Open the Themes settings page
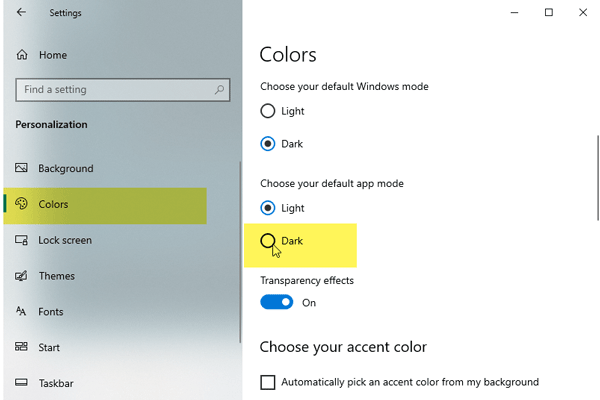Screen dimensions: 600x400 [56, 277]
